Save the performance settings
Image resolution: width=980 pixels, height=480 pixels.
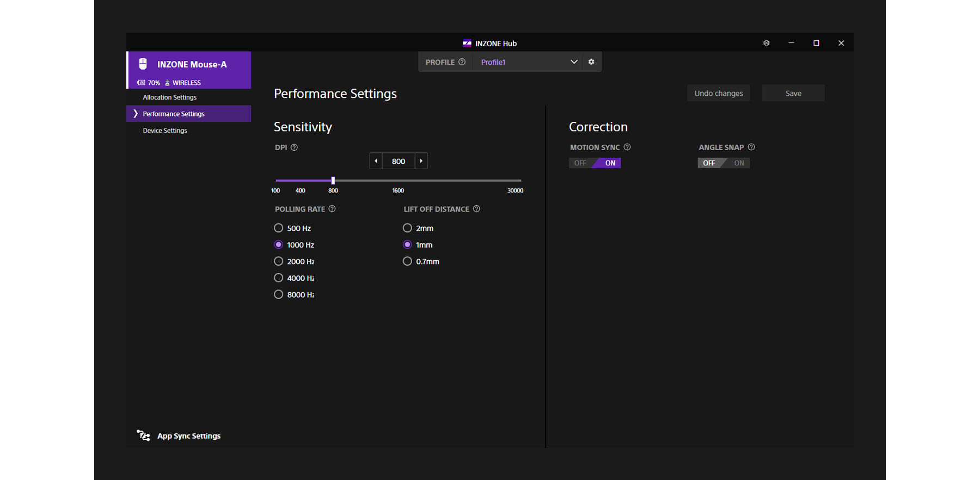pos(793,93)
